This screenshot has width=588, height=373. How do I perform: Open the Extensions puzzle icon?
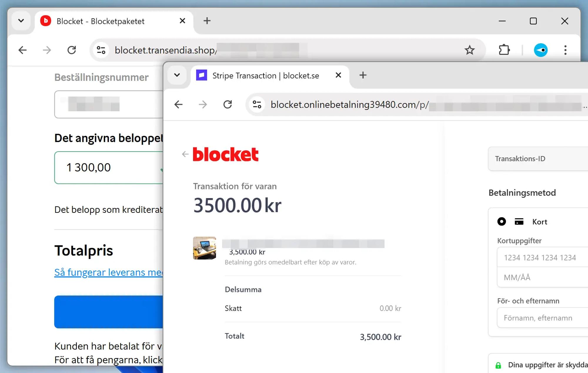504,50
